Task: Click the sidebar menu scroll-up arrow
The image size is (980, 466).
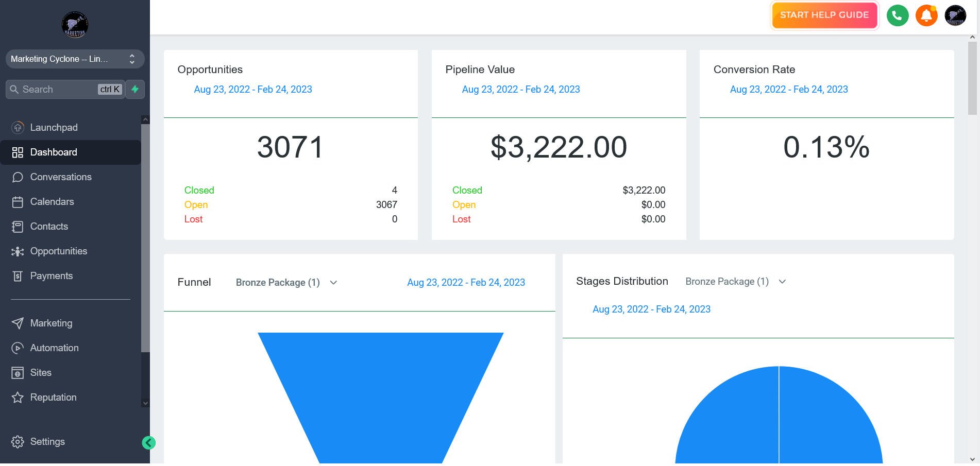Action: point(145,119)
